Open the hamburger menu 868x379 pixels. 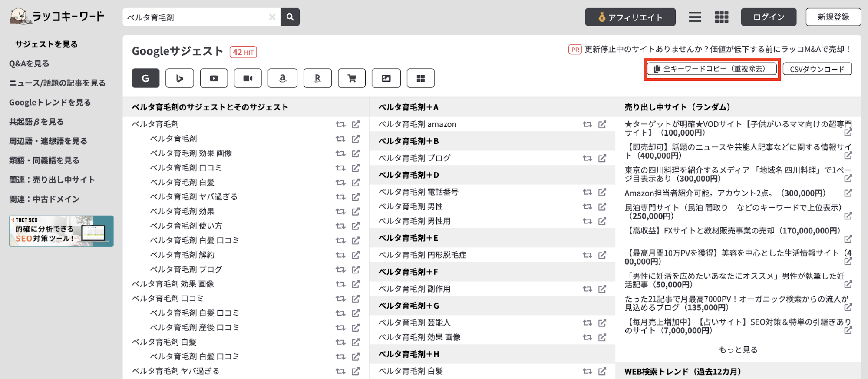click(695, 17)
